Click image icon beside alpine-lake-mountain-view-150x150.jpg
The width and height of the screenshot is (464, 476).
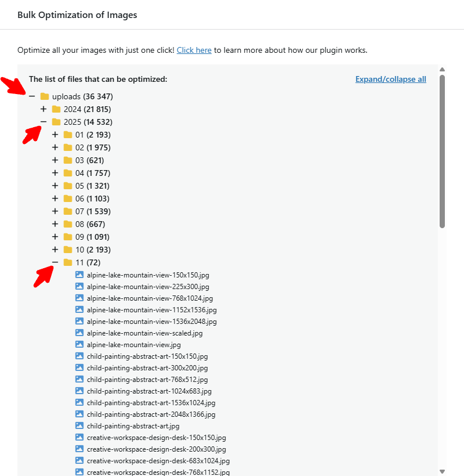click(x=79, y=275)
